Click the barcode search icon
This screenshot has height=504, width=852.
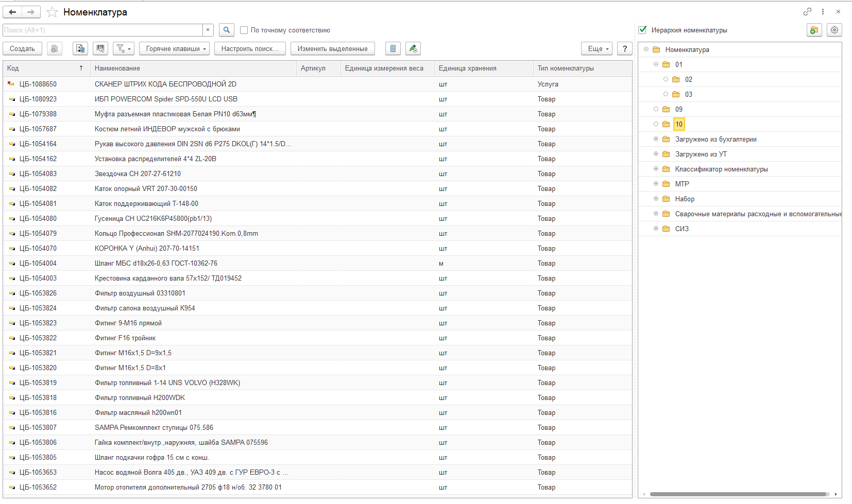[100, 48]
